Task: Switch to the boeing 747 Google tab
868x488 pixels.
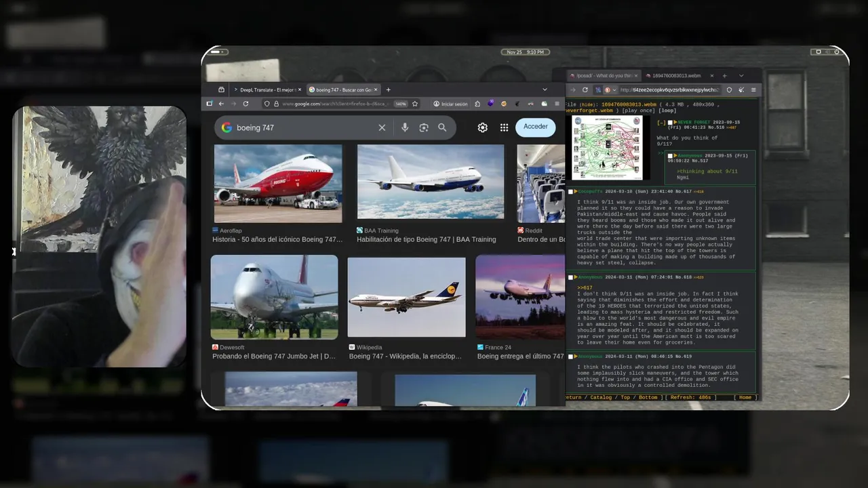Action: [343, 89]
